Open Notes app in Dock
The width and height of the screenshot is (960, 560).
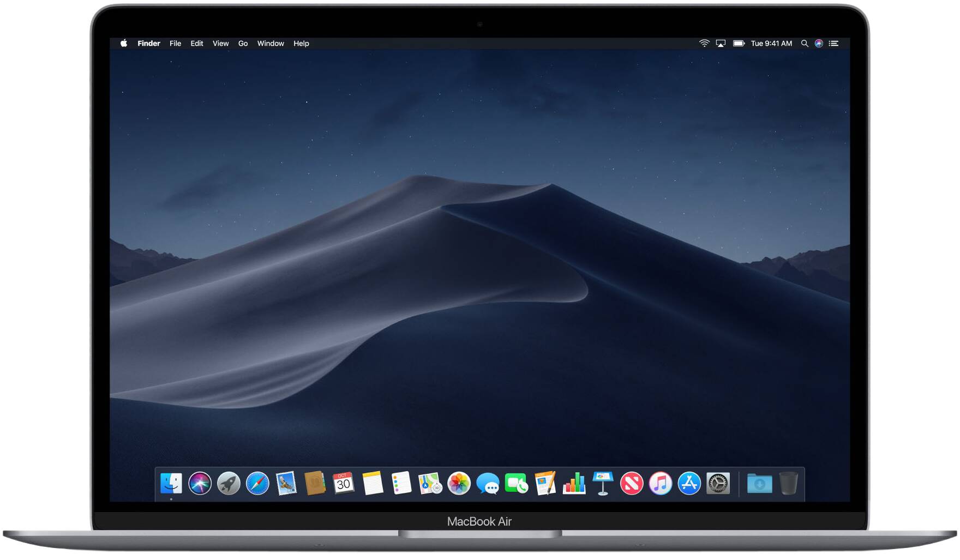pos(373,484)
